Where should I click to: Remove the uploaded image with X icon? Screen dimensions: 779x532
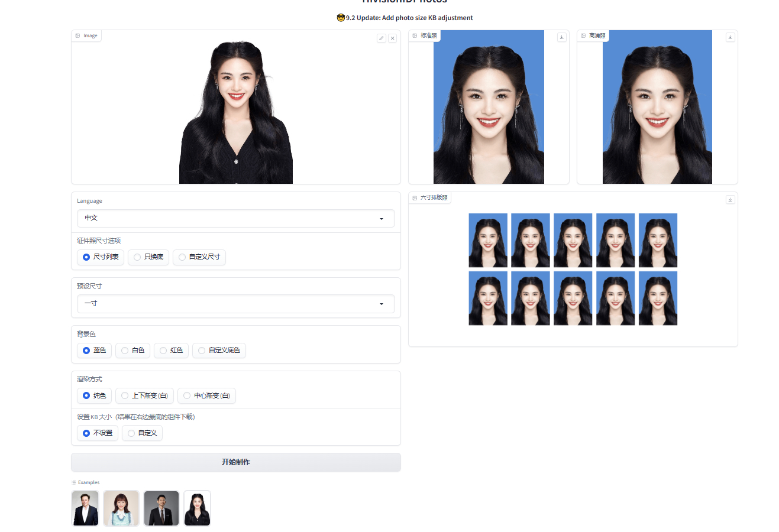(x=392, y=38)
